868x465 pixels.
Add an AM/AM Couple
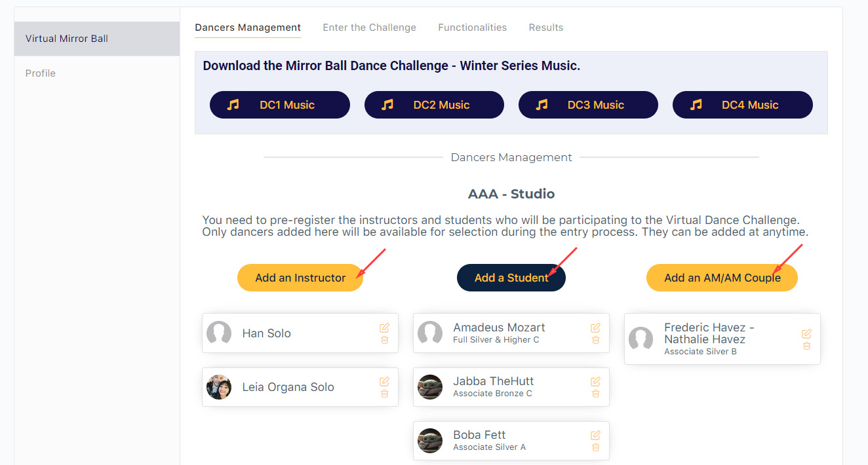click(x=722, y=278)
